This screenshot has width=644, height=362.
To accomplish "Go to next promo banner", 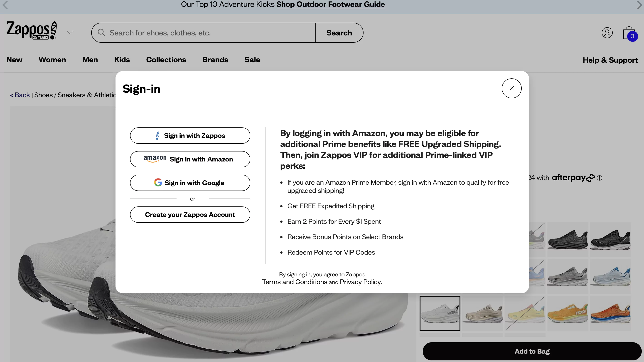I will point(639,5).
